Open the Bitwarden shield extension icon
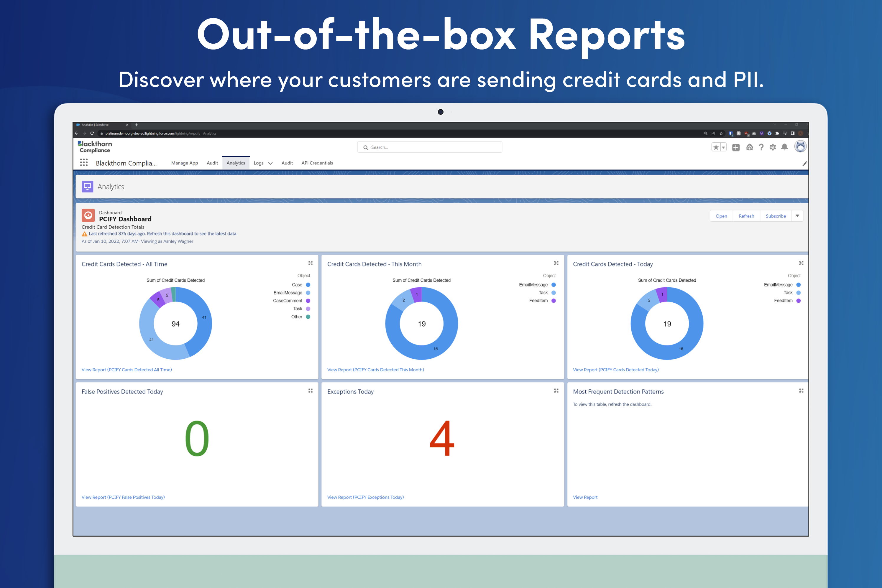The image size is (882, 588). coord(731,134)
